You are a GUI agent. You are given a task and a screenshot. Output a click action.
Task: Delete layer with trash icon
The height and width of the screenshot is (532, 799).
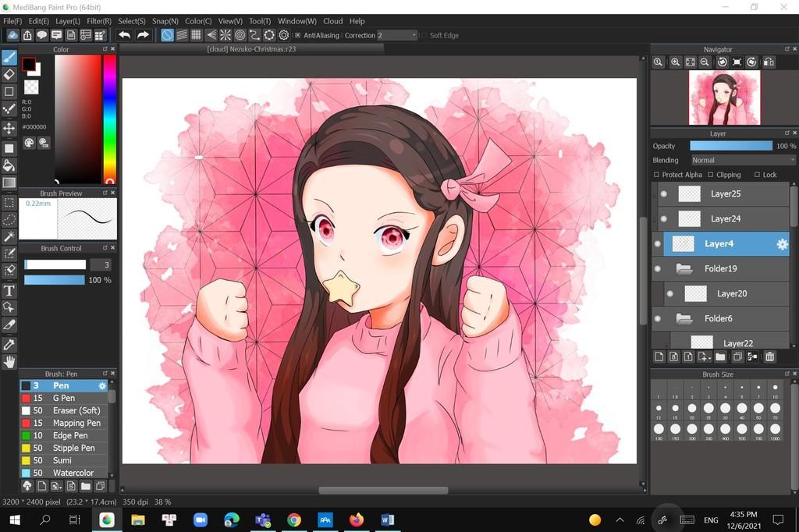(769, 356)
